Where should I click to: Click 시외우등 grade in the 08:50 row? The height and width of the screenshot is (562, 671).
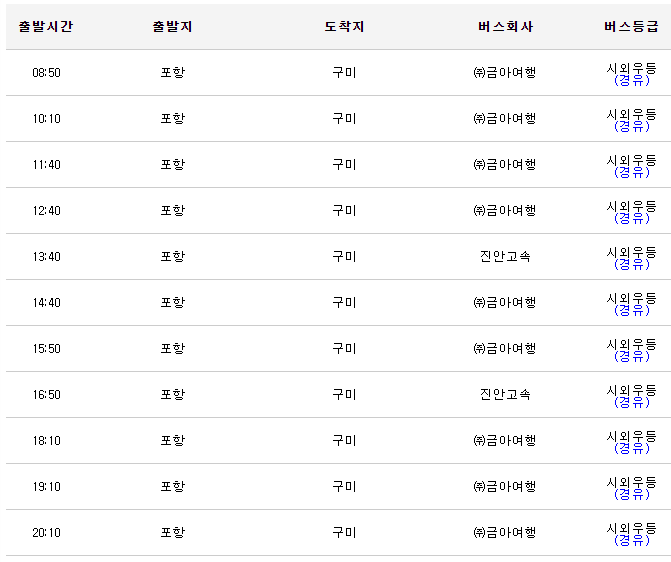click(632, 68)
